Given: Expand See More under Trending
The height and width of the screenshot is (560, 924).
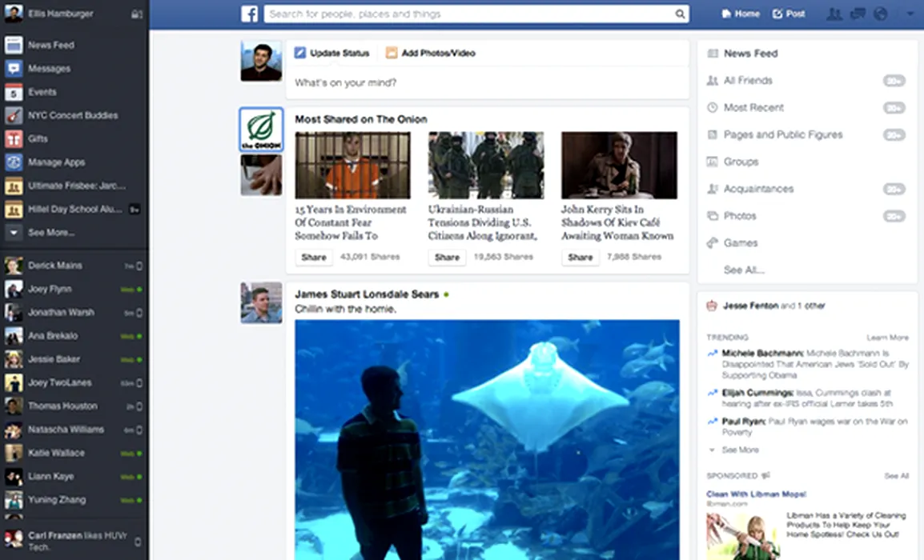Looking at the screenshot, I should coord(740,450).
